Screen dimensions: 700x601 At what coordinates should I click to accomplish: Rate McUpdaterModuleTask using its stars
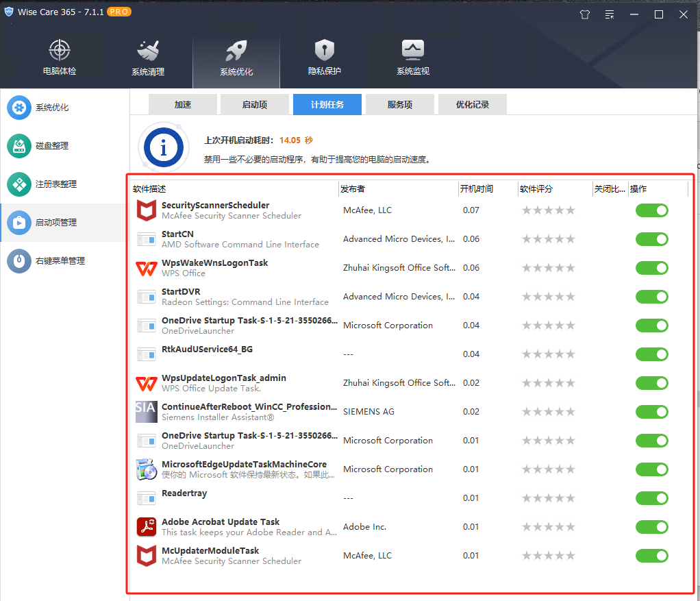pyautogui.click(x=549, y=556)
